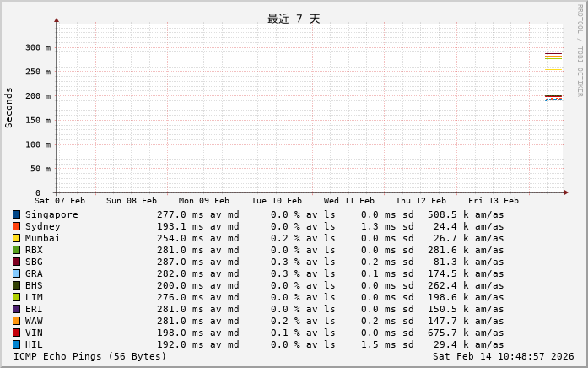The width and height of the screenshot is (588, 368).
Task: Click the SBG dark red legend swatch
Action: tap(16, 262)
